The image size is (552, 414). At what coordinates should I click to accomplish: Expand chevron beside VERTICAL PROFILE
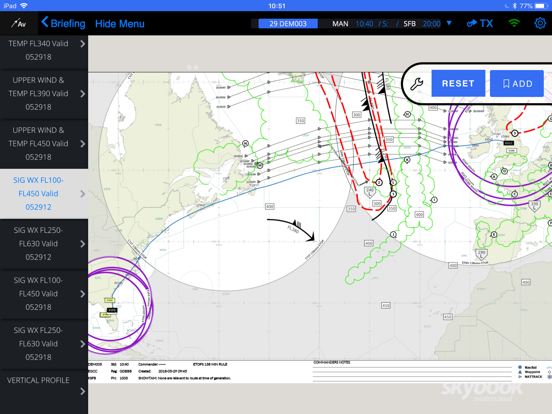(x=82, y=391)
